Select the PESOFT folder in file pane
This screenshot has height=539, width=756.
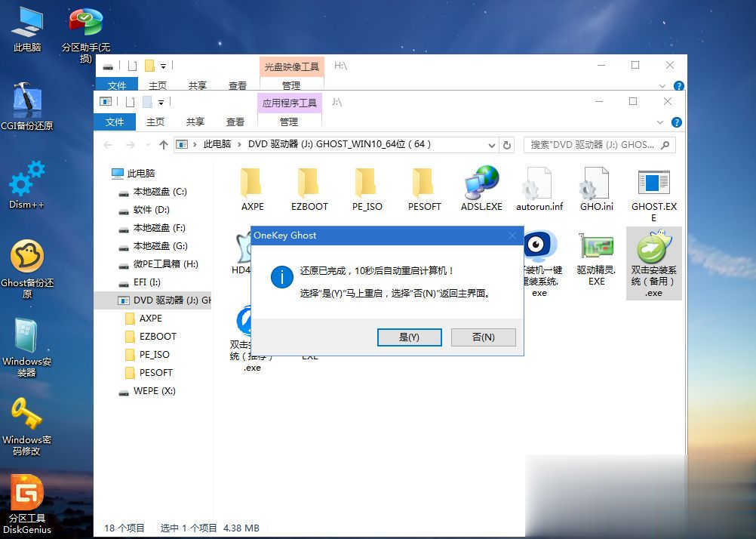tap(424, 189)
